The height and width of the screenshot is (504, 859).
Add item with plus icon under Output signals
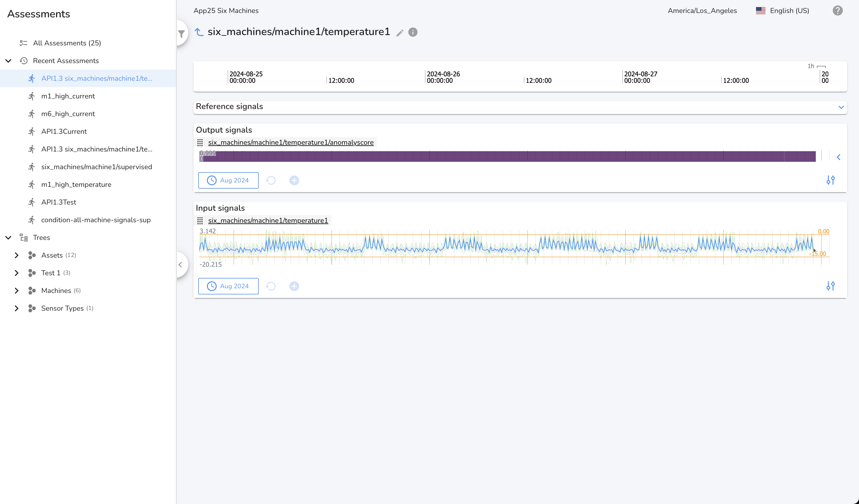pyautogui.click(x=294, y=180)
